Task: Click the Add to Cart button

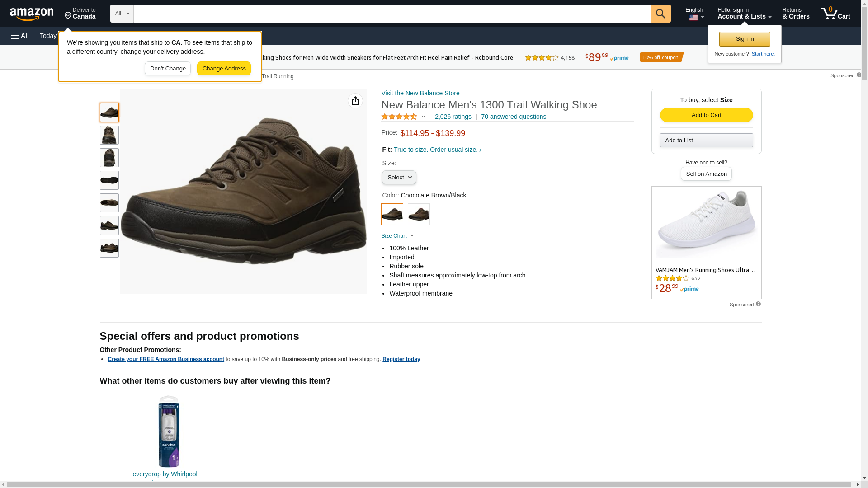Action: click(706, 115)
